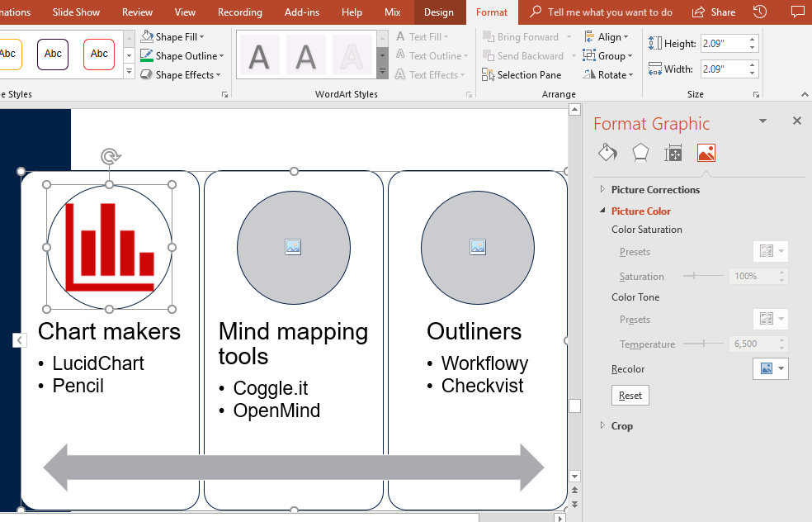The height and width of the screenshot is (522, 812).
Task: Switch to the Review tab
Action: tap(137, 12)
